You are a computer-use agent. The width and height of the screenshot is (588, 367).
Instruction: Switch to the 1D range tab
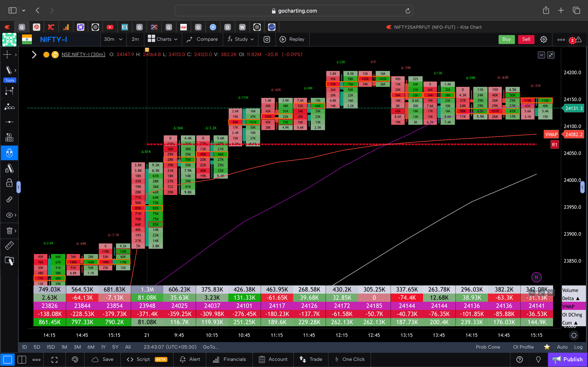24,347
